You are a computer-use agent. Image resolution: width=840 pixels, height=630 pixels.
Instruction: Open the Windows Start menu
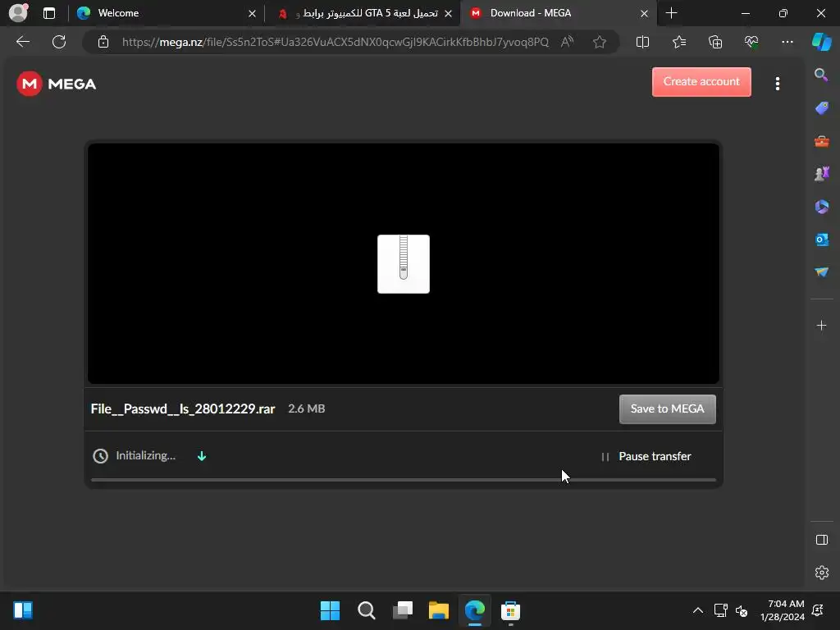click(330, 610)
